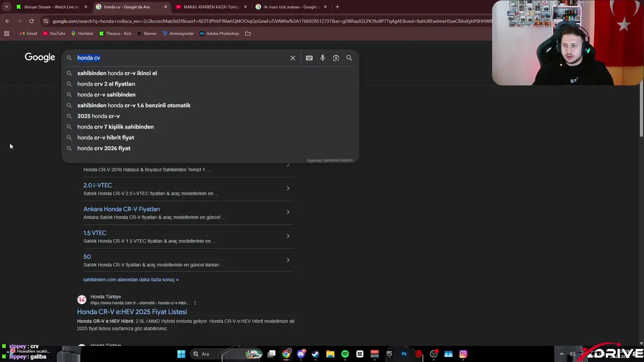This screenshot has width=644, height=362.
Task: Open Gmail bookmark
Action: click(28, 34)
